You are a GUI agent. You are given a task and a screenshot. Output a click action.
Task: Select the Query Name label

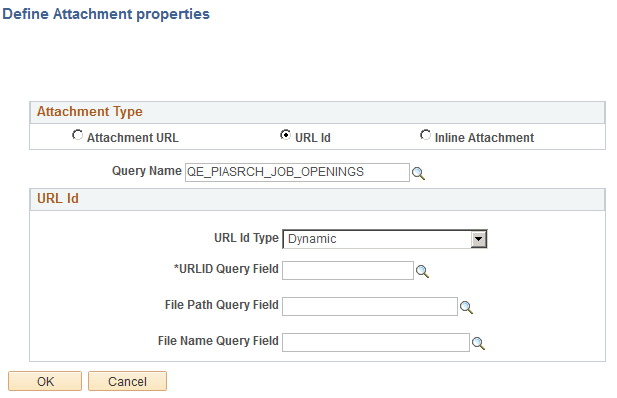click(x=147, y=171)
